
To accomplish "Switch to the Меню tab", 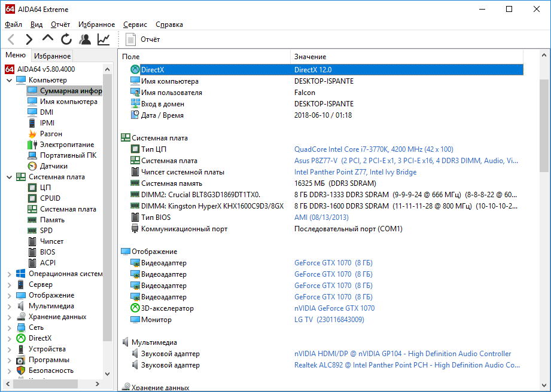I will 16,55.
